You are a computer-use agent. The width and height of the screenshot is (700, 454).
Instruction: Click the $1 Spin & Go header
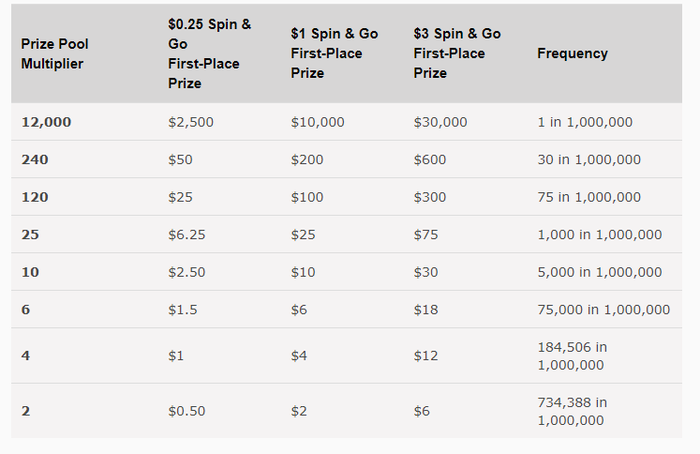click(334, 53)
